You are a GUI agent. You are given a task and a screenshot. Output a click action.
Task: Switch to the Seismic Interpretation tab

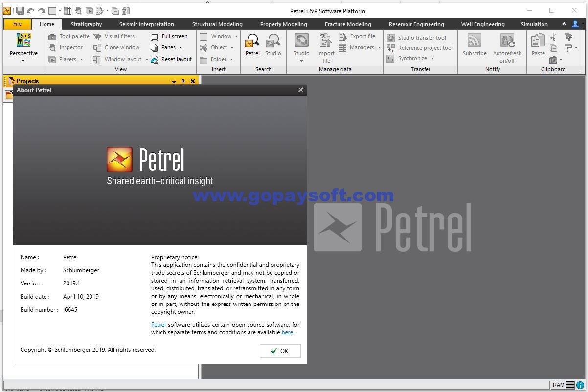tap(146, 24)
